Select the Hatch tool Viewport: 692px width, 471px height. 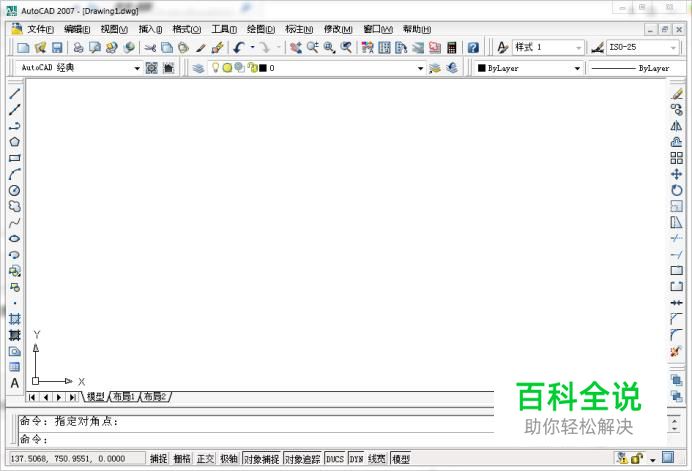click(15, 319)
